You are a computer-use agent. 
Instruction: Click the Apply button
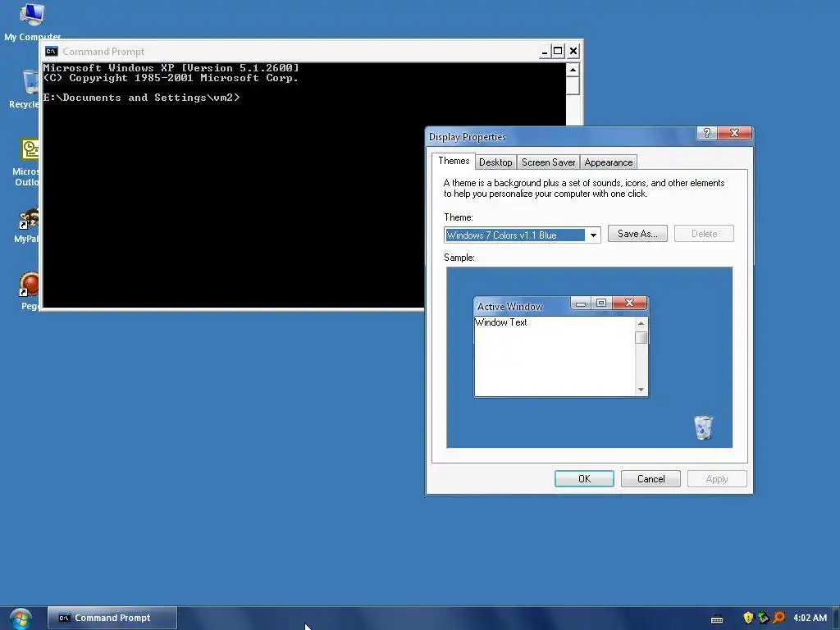tap(717, 479)
